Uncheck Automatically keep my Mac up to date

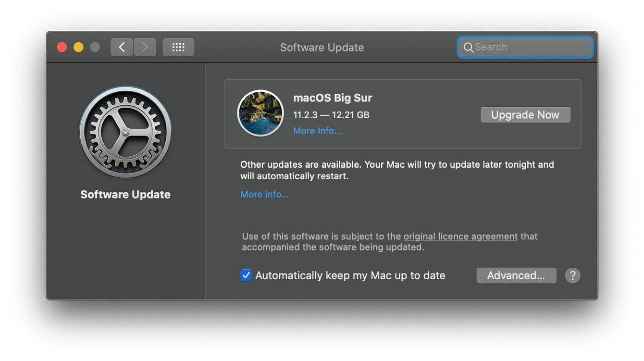246,275
